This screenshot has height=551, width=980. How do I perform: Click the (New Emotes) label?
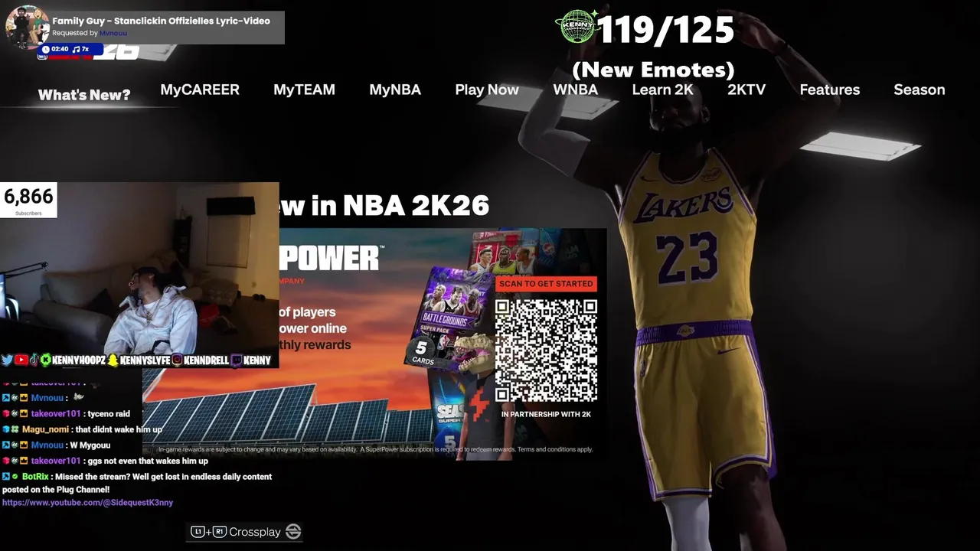653,70
